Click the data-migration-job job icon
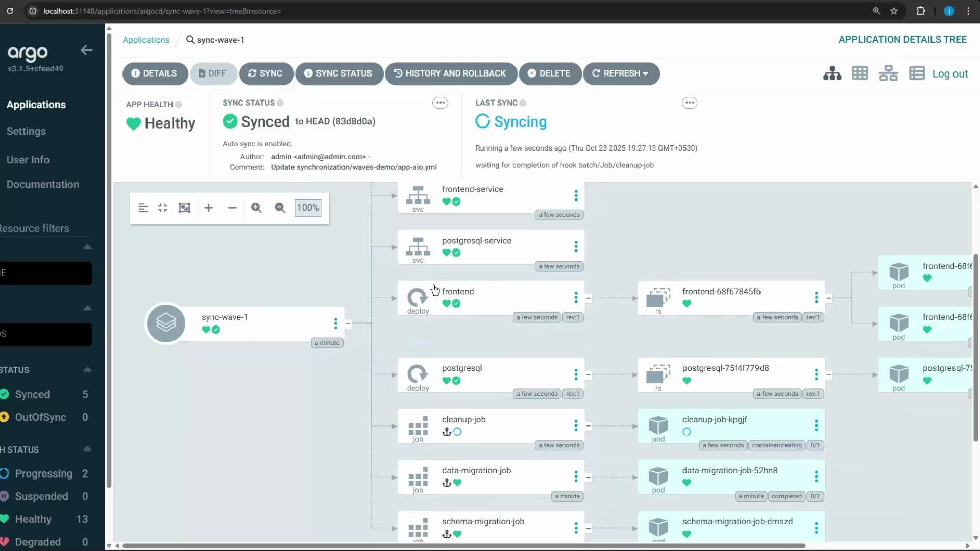The height and width of the screenshot is (551, 980). tap(418, 477)
